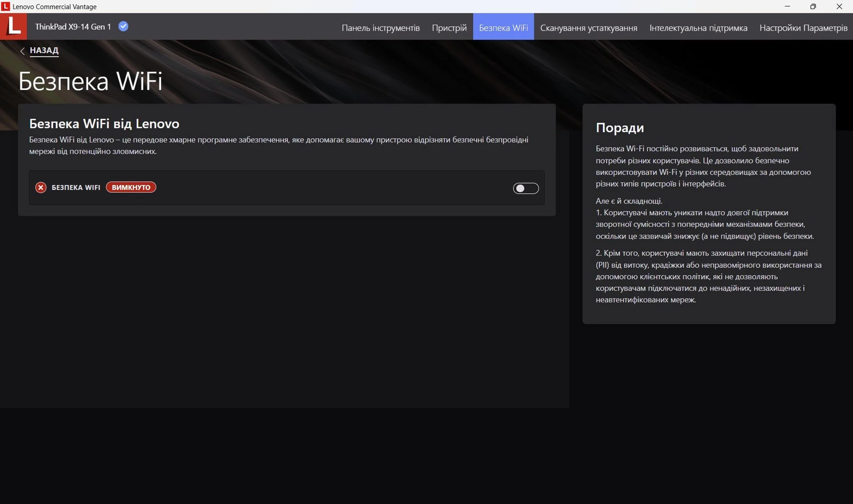The height and width of the screenshot is (504, 853).
Task: Switch to the Пристрій tab
Action: pos(449,28)
